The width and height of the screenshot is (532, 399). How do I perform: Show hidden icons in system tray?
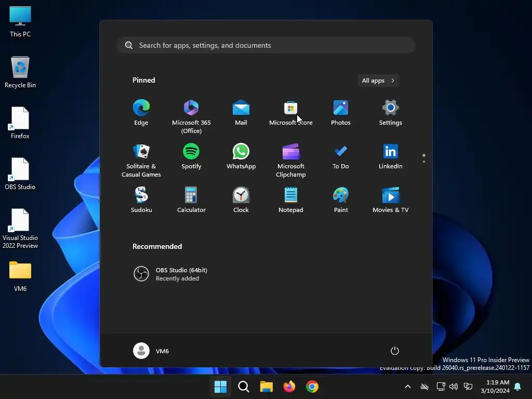pos(408,387)
